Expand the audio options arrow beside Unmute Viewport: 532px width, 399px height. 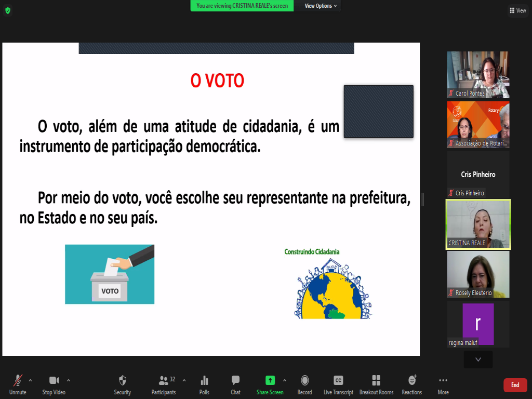(x=30, y=380)
